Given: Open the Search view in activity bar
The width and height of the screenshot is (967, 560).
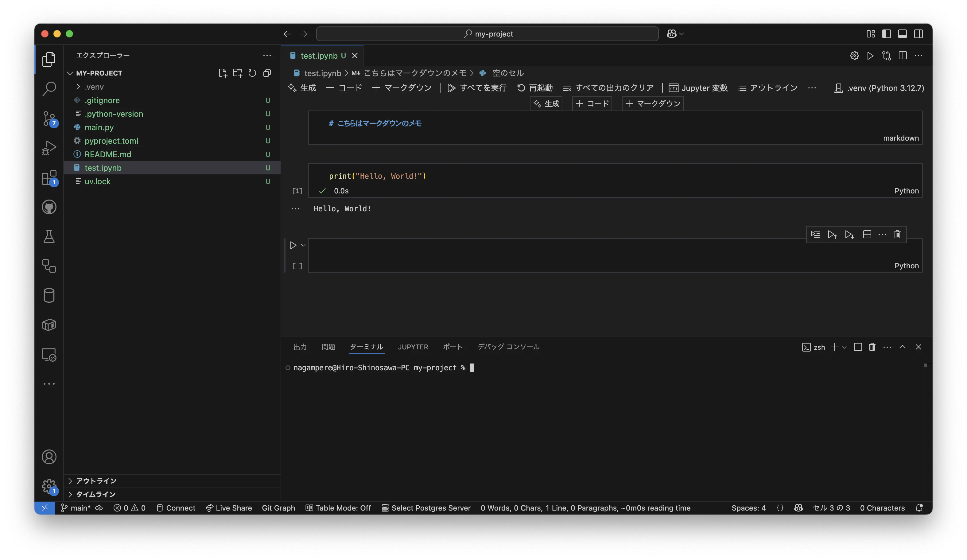Looking at the screenshot, I should tap(49, 89).
